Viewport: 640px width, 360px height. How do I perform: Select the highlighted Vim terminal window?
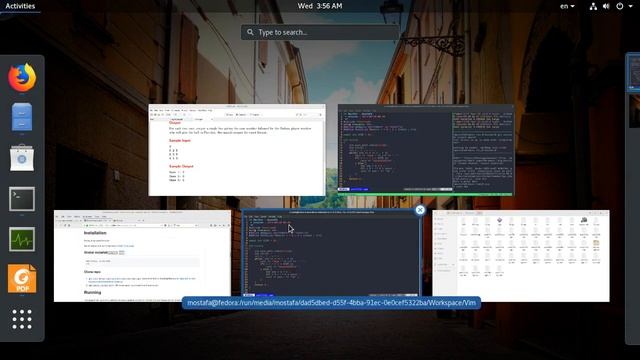click(331, 253)
